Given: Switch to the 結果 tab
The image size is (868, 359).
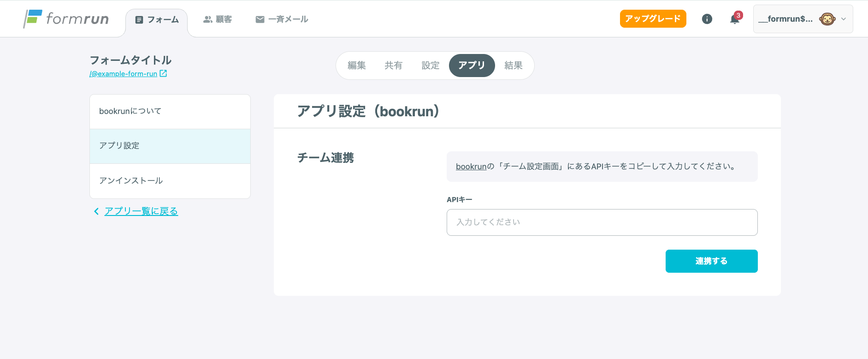Looking at the screenshot, I should (514, 66).
